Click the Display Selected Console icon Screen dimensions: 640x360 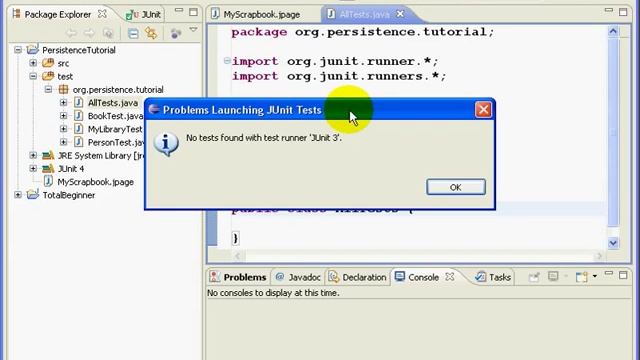click(553, 277)
